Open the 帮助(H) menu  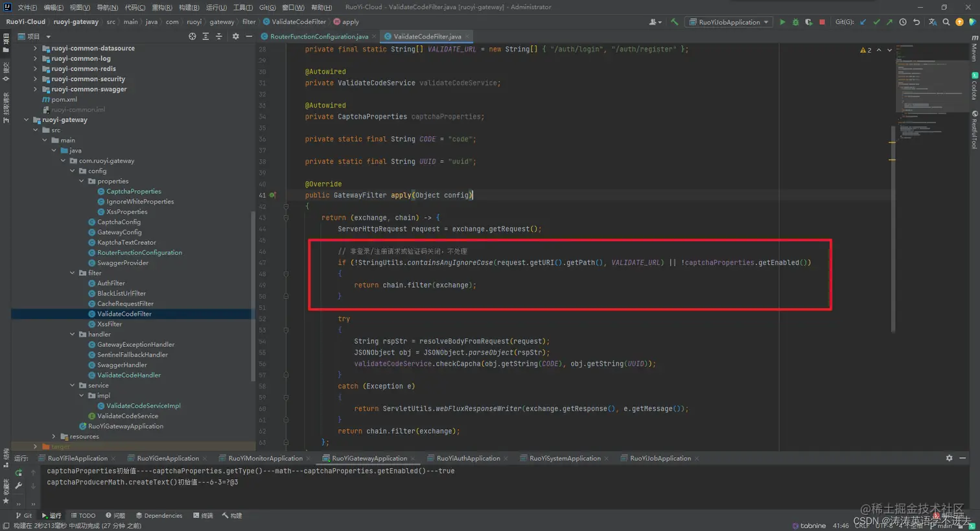(x=321, y=7)
